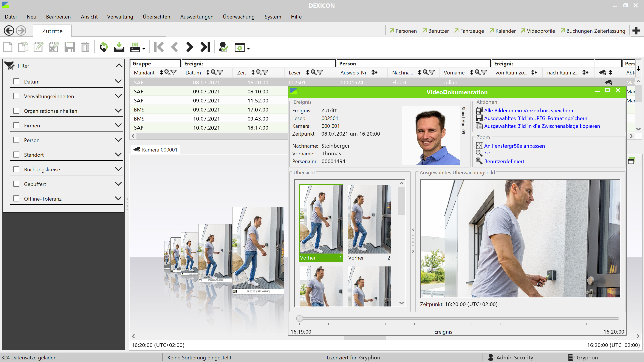Open the Auswertungen menu
The width and height of the screenshot is (644, 362).
click(197, 17)
